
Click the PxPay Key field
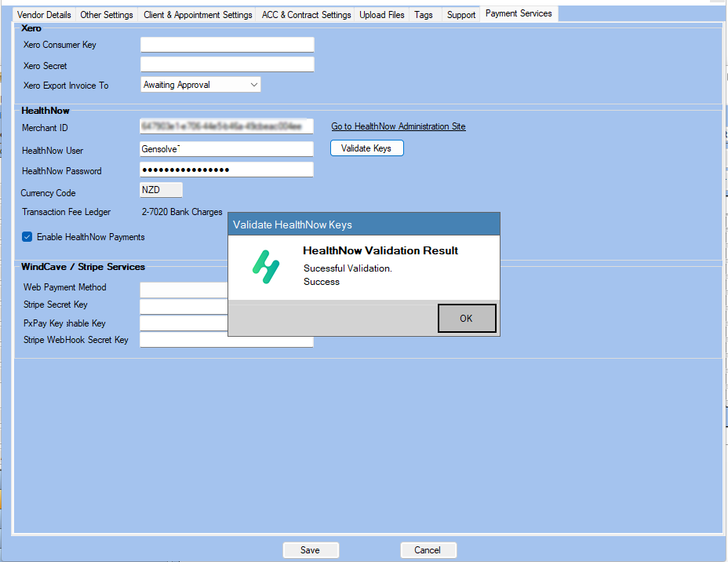[x=184, y=323]
